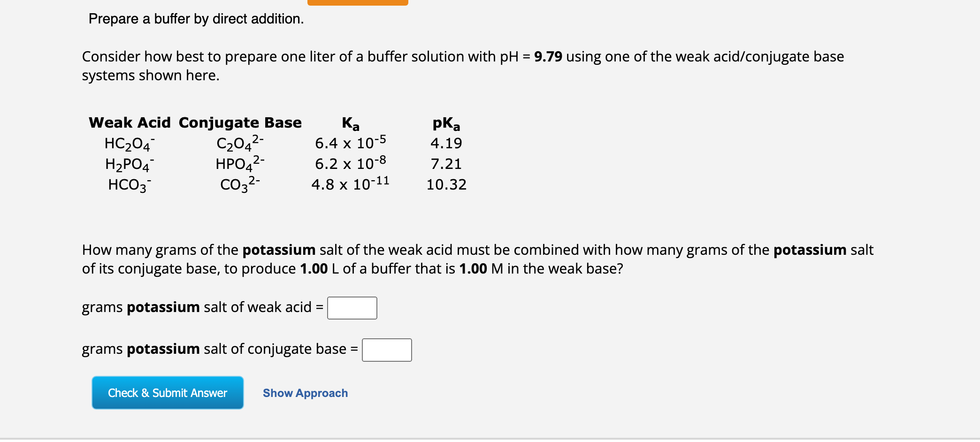Click the pKa value 10.32

(x=446, y=184)
